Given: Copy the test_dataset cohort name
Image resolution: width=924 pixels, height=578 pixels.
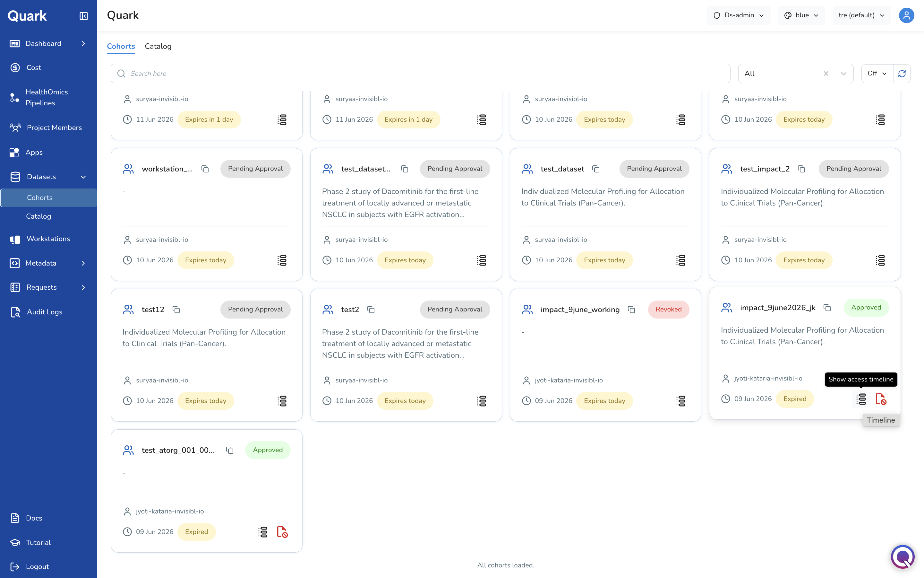Looking at the screenshot, I should [596, 169].
